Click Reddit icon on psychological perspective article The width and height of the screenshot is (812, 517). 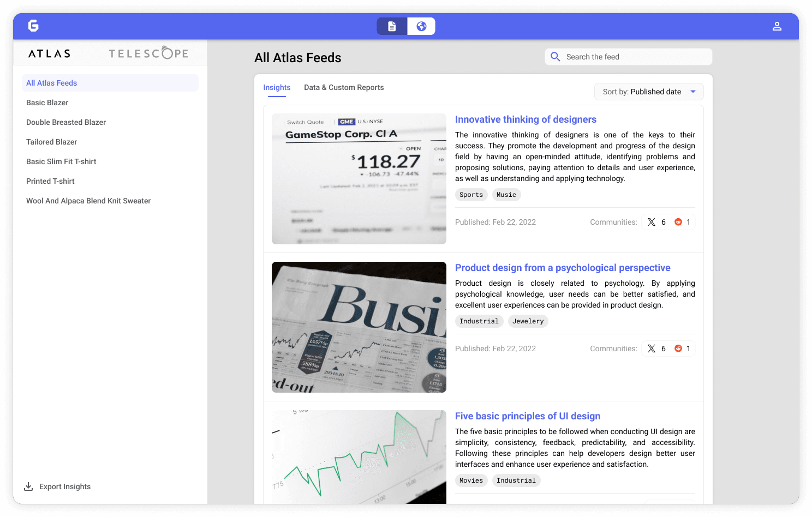click(x=678, y=348)
